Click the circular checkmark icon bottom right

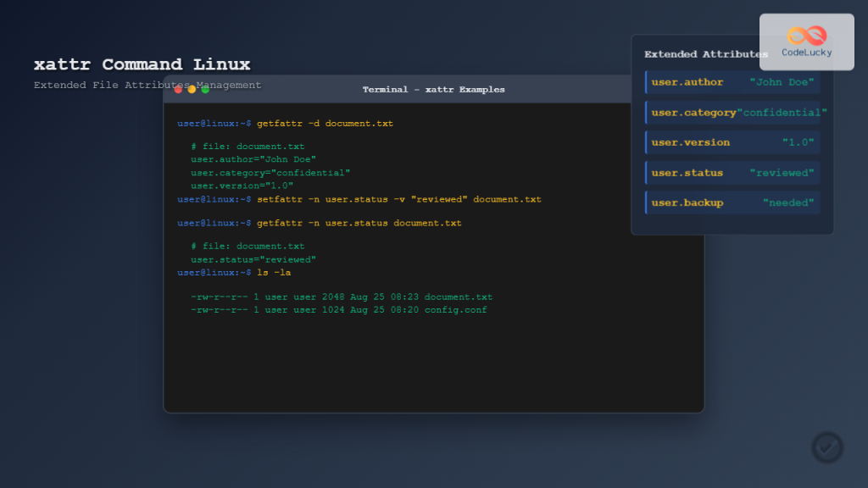[x=827, y=447]
